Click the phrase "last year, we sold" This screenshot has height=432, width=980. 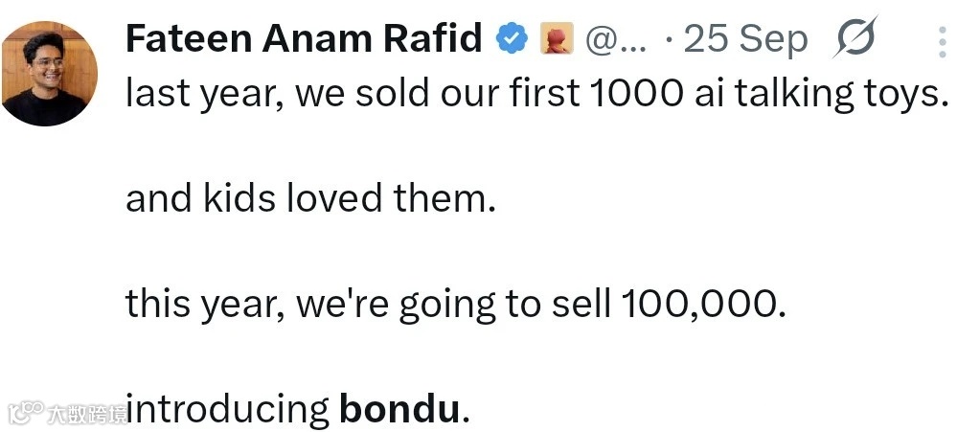259,93
